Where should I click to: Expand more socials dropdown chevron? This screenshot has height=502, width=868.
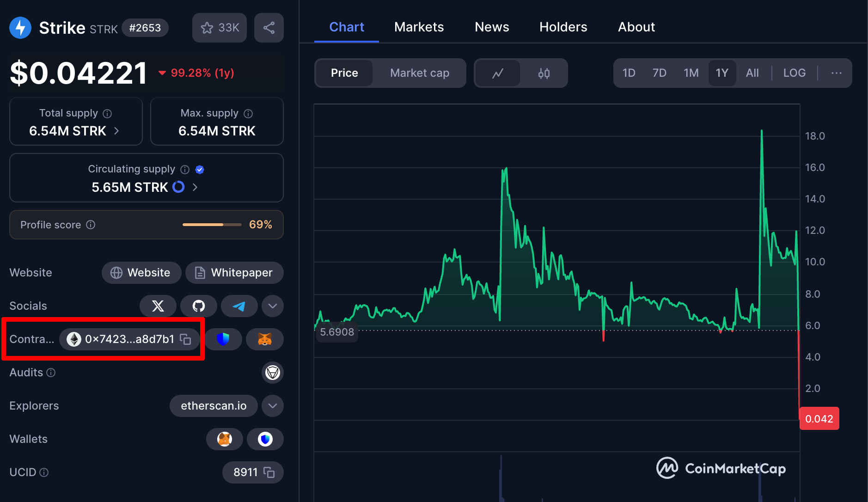pyautogui.click(x=273, y=306)
